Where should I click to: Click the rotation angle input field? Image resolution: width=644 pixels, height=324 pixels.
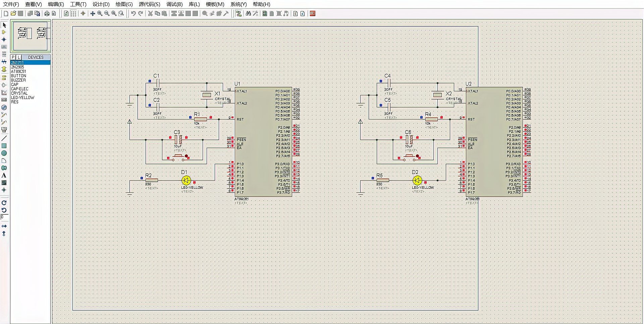point(4,217)
